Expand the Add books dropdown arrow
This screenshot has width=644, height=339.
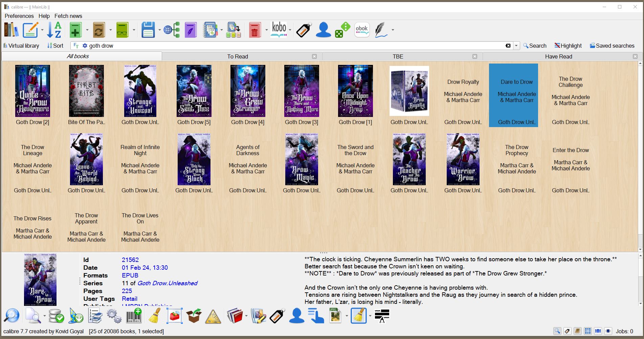[x=87, y=30]
